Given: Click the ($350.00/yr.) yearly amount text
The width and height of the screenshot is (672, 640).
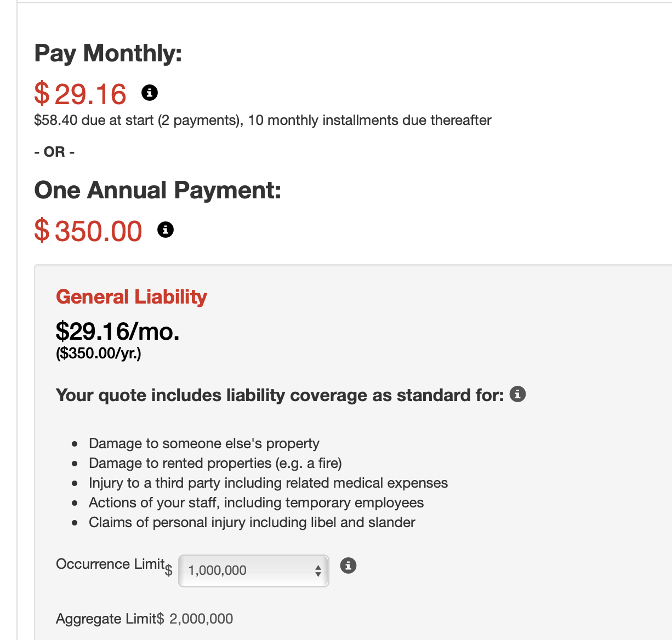Looking at the screenshot, I should click(99, 353).
